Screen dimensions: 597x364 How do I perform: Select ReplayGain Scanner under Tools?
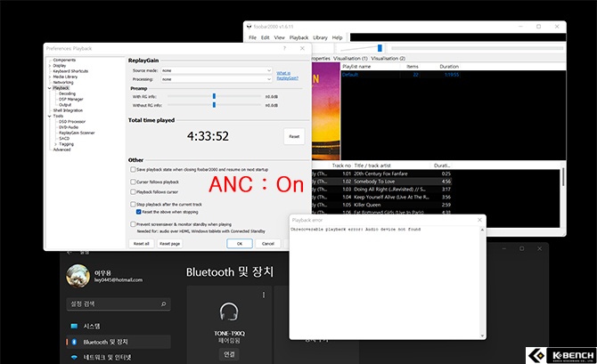click(x=77, y=133)
